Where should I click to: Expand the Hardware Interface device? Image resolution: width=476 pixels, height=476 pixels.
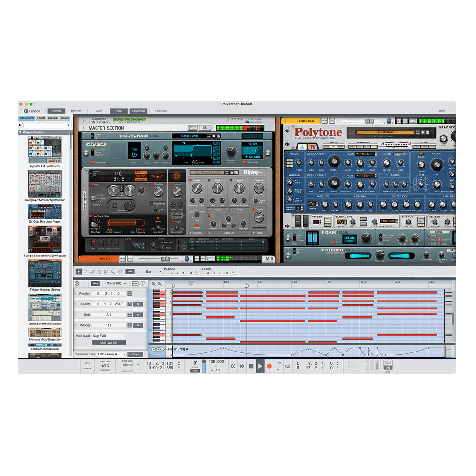pos(83,121)
